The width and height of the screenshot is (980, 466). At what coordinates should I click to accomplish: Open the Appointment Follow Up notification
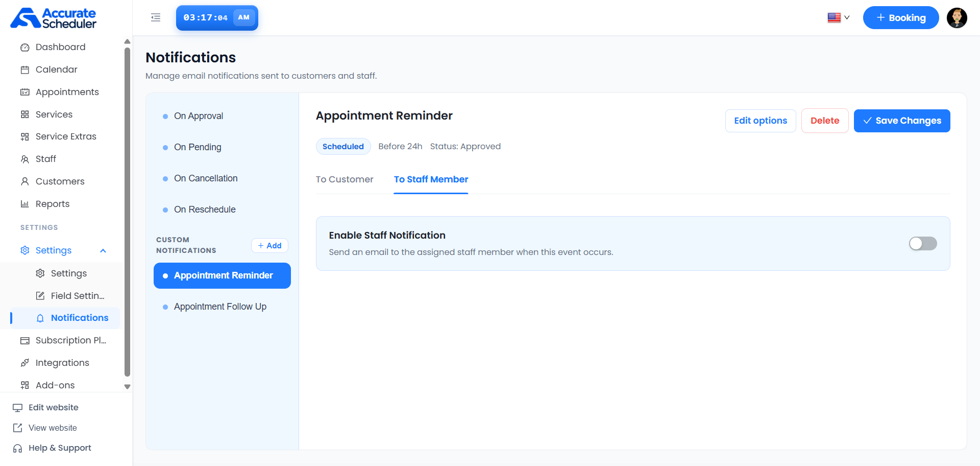pyautogui.click(x=222, y=307)
